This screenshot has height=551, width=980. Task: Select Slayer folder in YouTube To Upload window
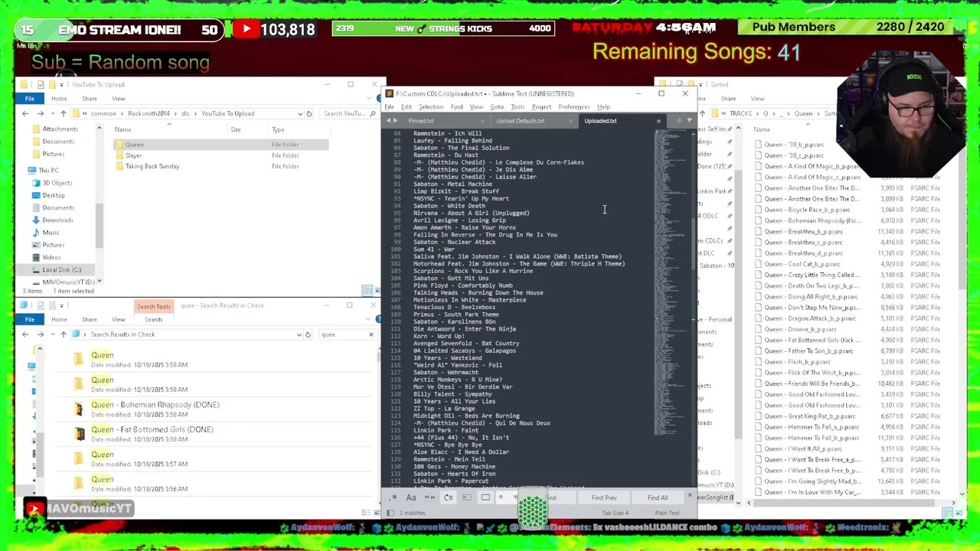[134, 155]
